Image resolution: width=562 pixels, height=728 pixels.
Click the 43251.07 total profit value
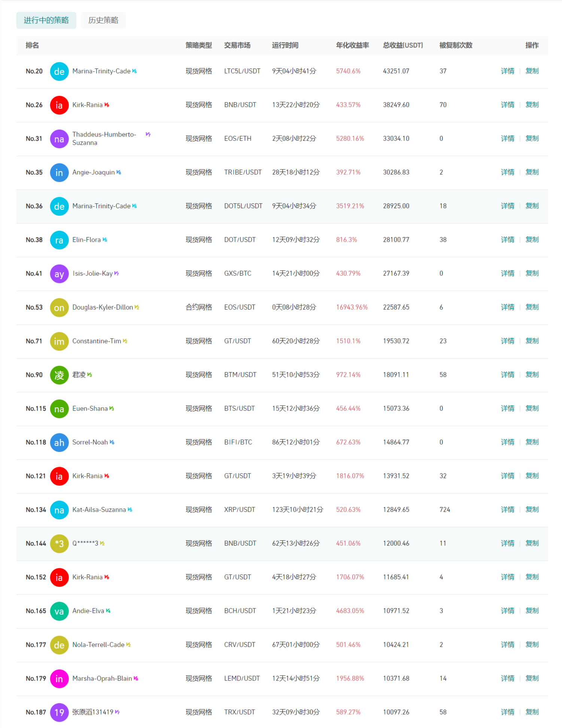click(x=396, y=71)
